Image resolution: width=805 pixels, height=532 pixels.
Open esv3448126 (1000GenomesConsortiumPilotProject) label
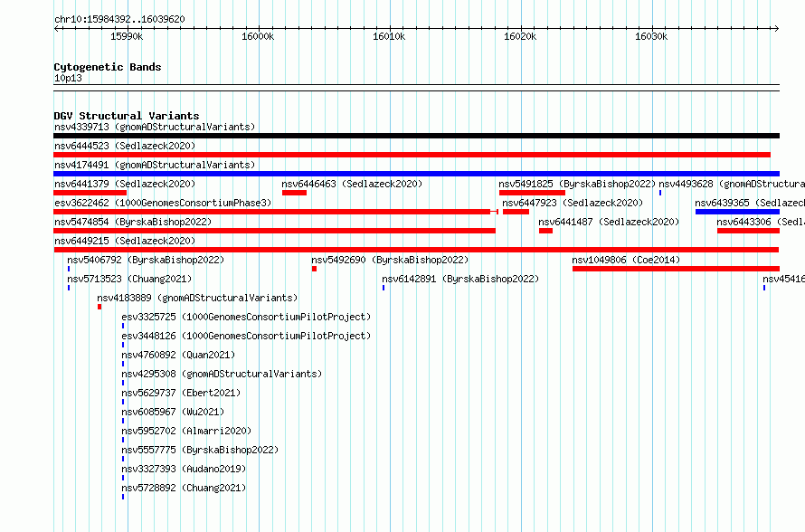246,336
